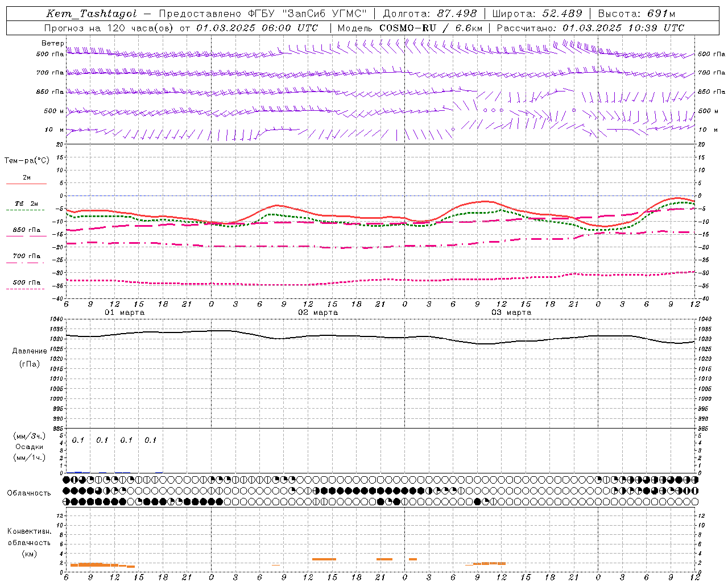Click the 'Облачность' cloud cover label
728x582 pixels.
pos(29,493)
